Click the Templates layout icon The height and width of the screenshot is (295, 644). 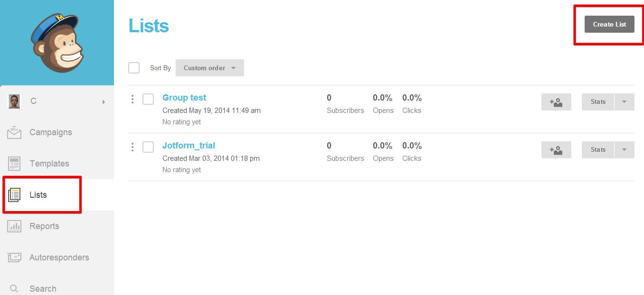click(x=14, y=164)
